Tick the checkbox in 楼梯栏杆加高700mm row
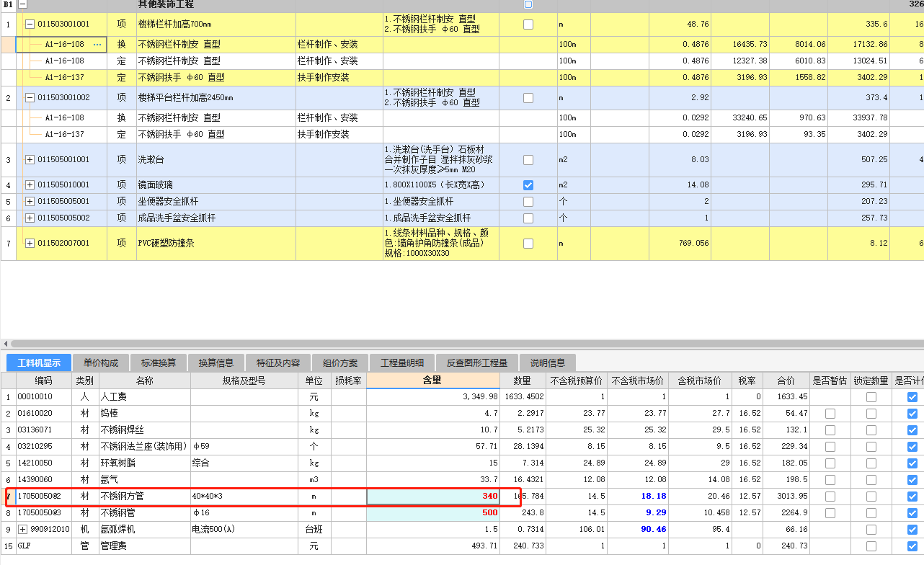This screenshot has width=924, height=565. pyautogui.click(x=528, y=24)
